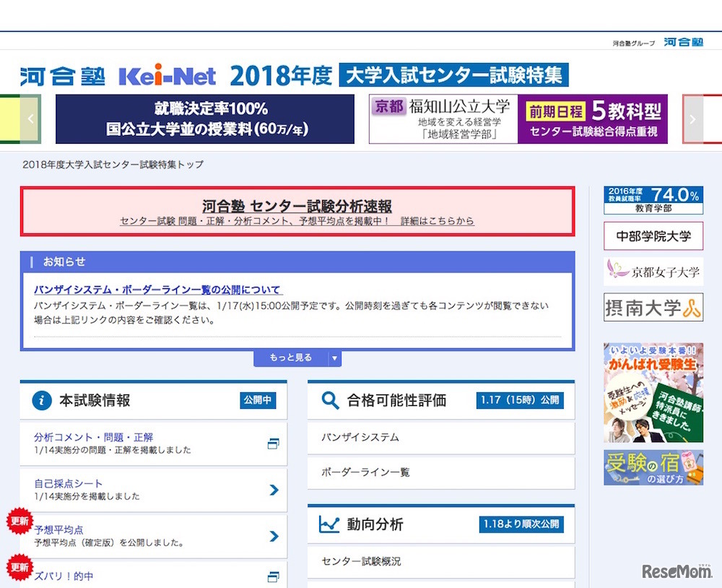Click the Kei-Net logo
This screenshot has width=722, height=588.
(168, 75)
